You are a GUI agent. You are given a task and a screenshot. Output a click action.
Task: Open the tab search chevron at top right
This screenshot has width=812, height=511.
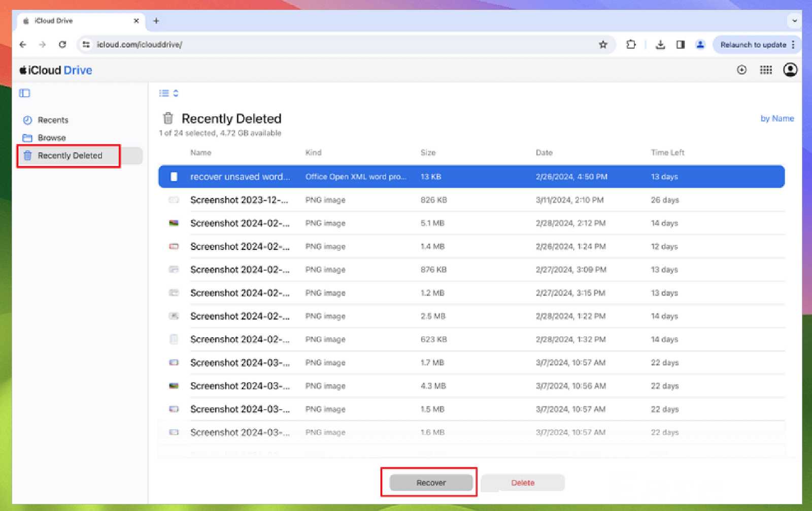pyautogui.click(x=795, y=21)
